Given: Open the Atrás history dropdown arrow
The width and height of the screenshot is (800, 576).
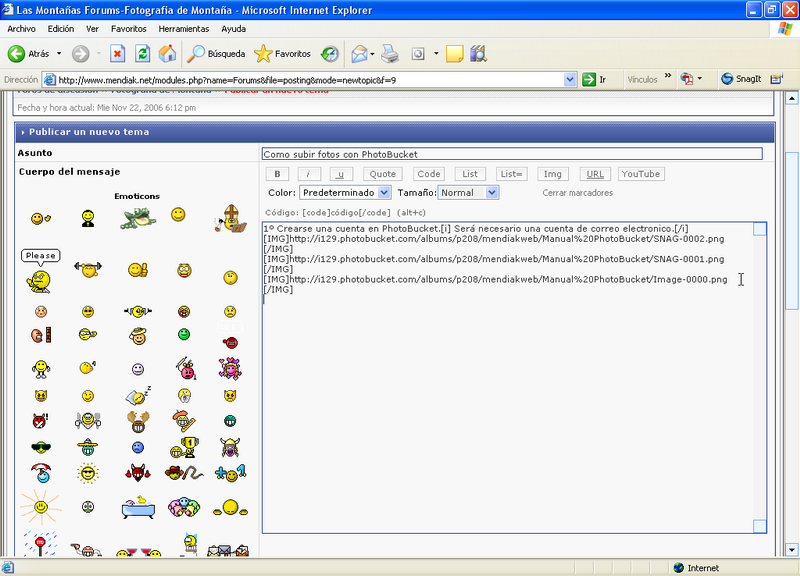Looking at the screenshot, I should coord(59,54).
